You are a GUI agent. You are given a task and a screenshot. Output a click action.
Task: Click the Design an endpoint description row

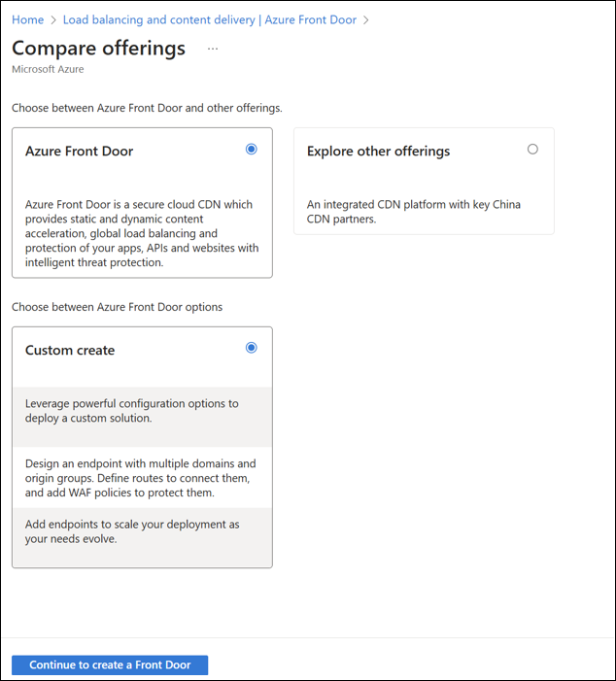(x=142, y=478)
